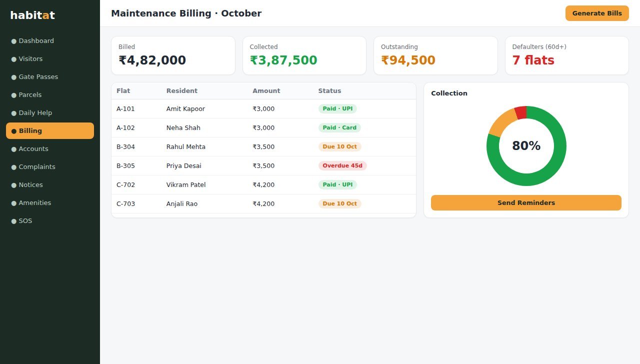Viewport: 640px width, 364px height.
Task: Click the bullet icon beside Daily Help
Action: pyautogui.click(x=14, y=113)
